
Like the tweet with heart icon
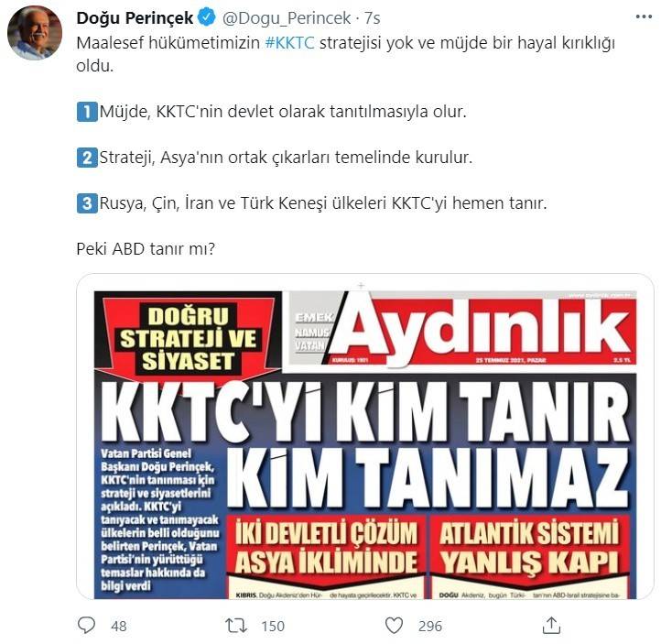pos(395,625)
